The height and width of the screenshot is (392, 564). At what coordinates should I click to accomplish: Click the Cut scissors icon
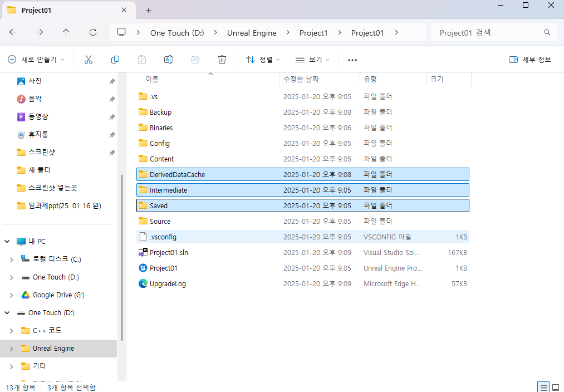(89, 60)
